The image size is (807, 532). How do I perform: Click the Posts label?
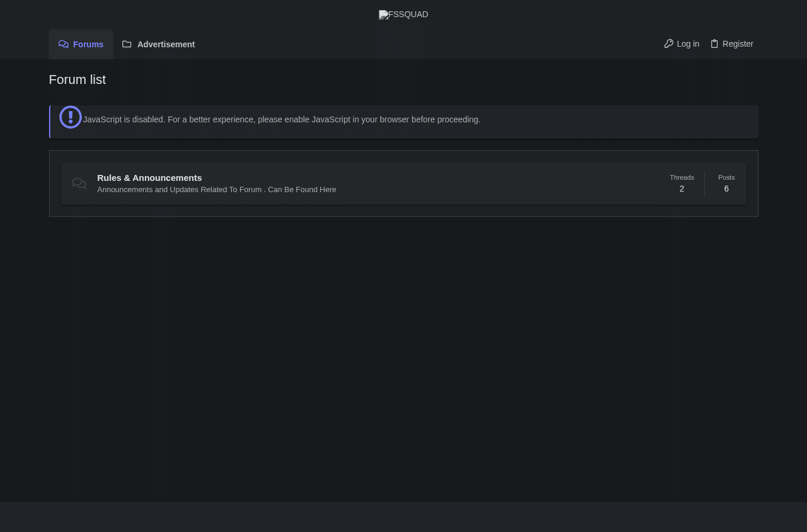pos(727,177)
